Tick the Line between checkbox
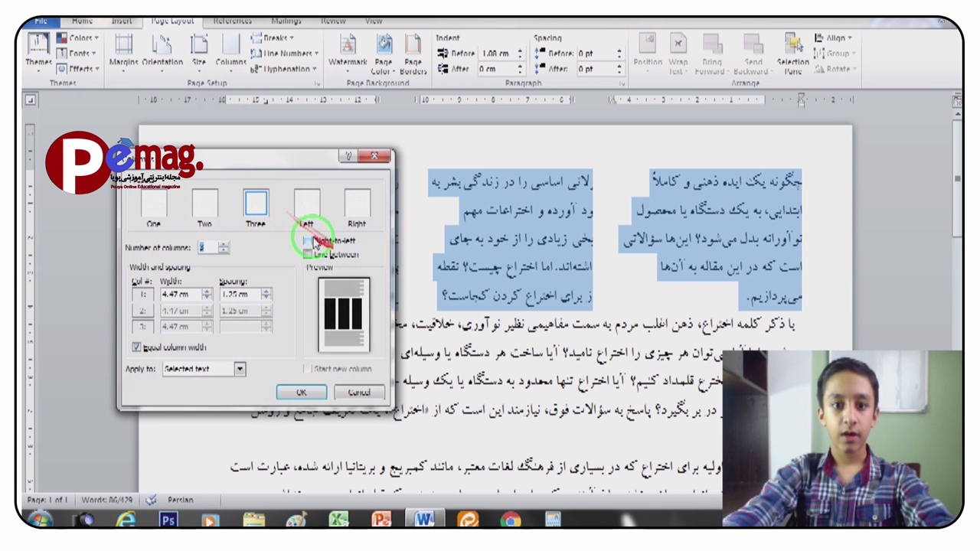 click(x=307, y=254)
